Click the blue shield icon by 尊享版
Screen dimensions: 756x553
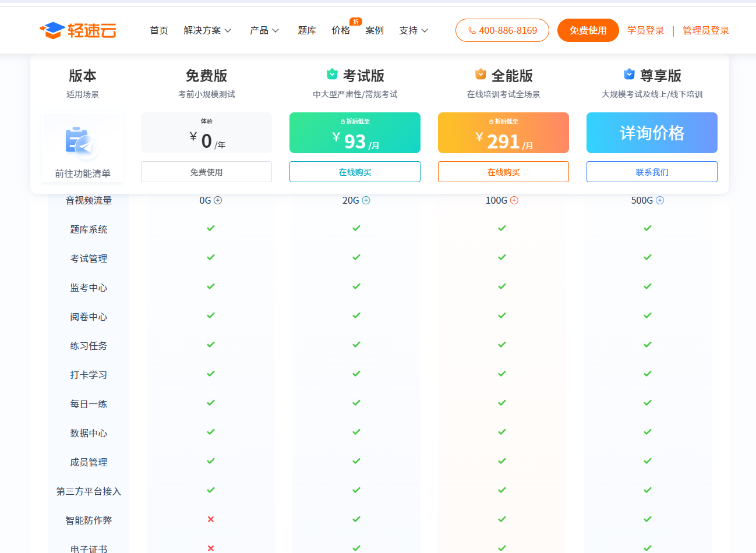click(x=629, y=74)
